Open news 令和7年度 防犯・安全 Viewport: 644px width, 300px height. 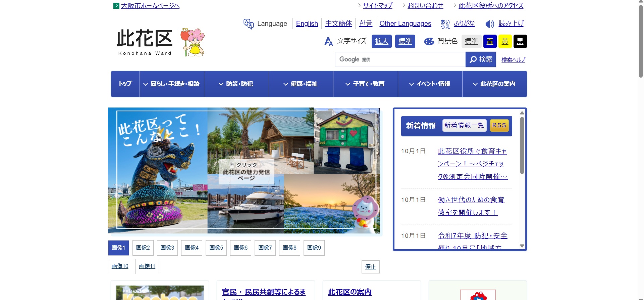473,236
